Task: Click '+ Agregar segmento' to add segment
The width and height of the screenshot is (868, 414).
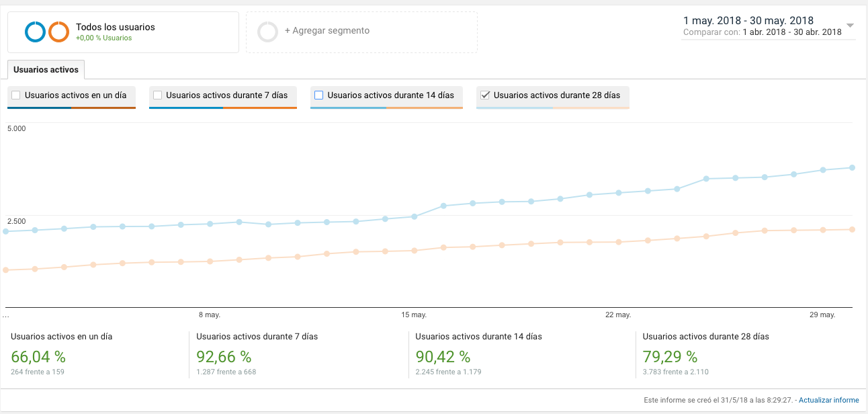Action: point(327,31)
